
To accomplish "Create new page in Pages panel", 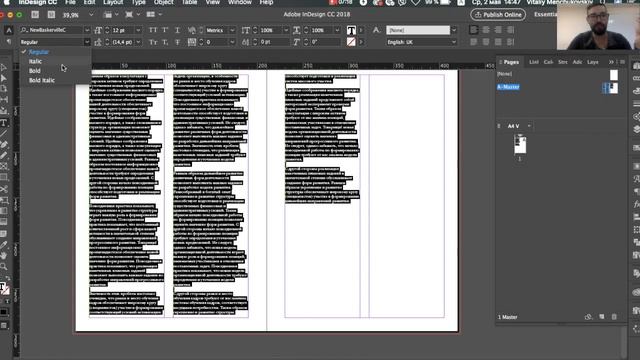I will click(x=602, y=317).
